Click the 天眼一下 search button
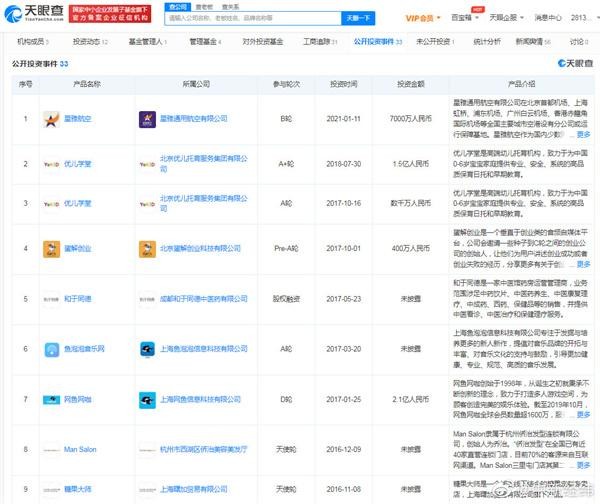The width and height of the screenshot is (600, 504). coord(358,18)
